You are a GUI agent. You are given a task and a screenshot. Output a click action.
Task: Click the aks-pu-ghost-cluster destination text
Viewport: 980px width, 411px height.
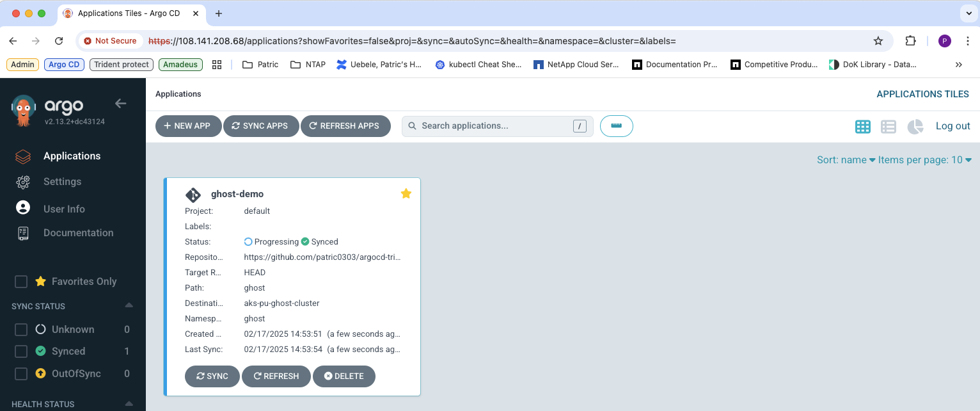281,303
